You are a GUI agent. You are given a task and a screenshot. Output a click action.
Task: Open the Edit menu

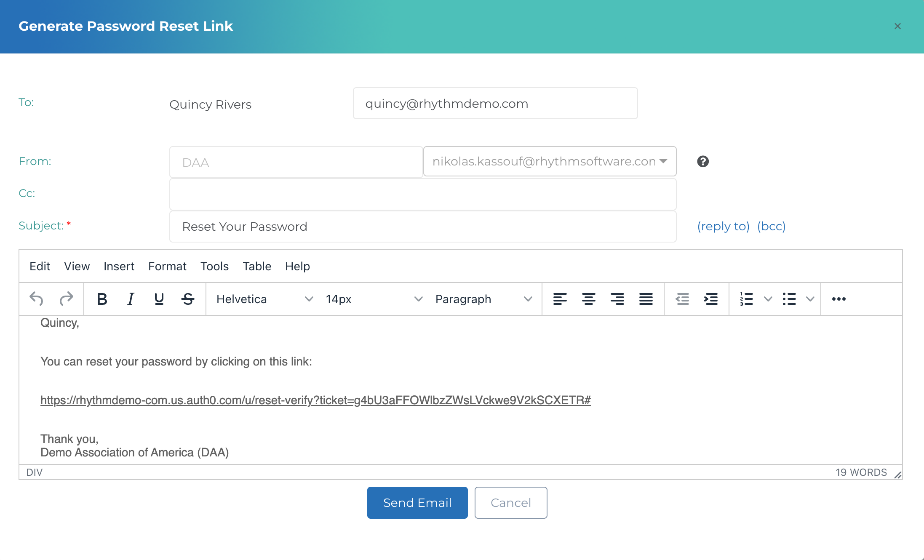40,266
